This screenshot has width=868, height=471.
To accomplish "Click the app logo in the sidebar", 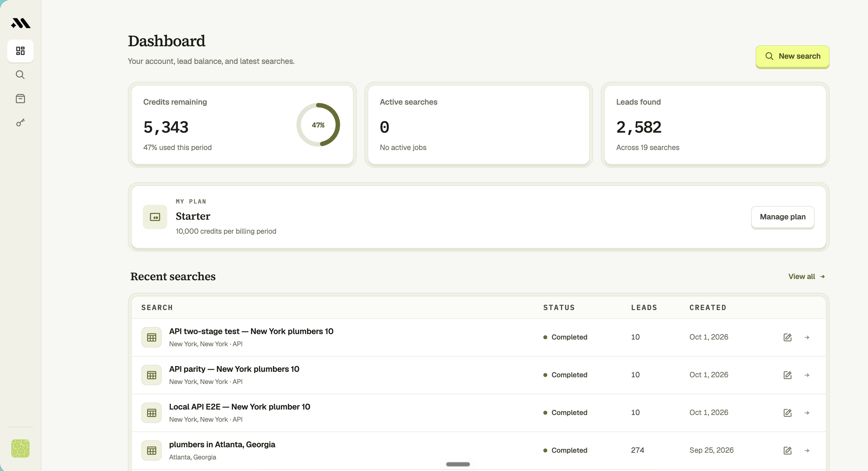I will click(x=20, y=23).
